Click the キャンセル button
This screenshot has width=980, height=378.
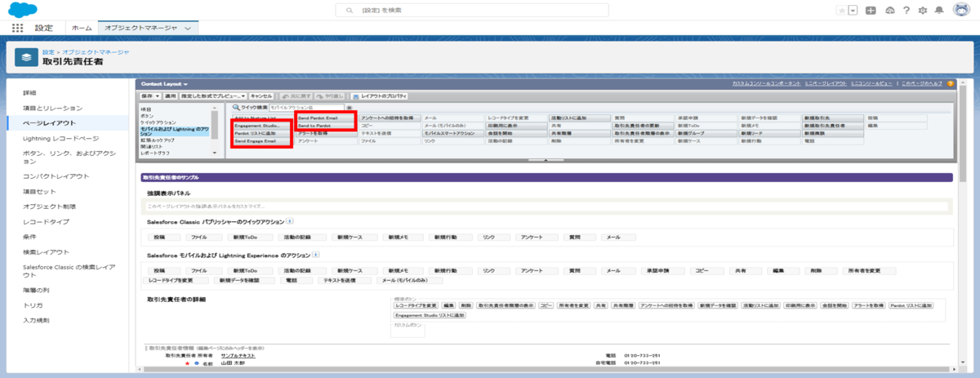click(261, 96)
